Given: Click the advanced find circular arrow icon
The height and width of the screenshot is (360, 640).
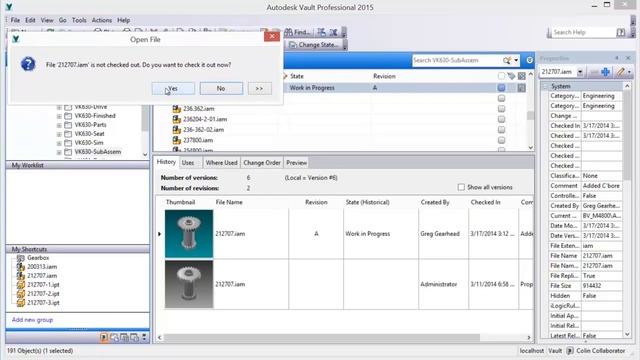Looking at the screenshot, I should [x=529, y=60].
